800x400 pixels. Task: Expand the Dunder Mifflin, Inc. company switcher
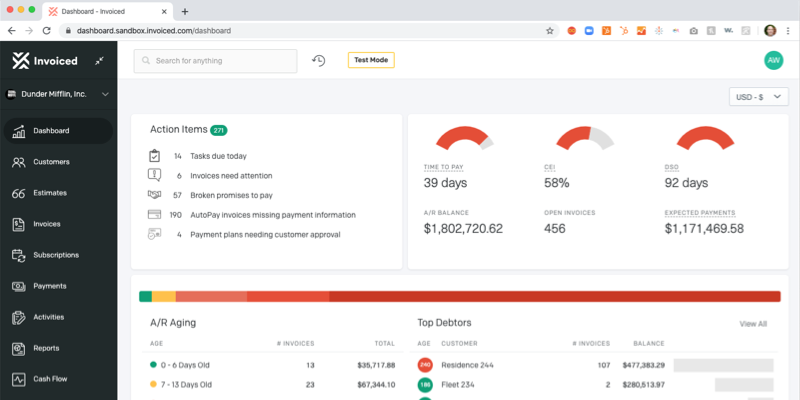(x=58, y=94)
